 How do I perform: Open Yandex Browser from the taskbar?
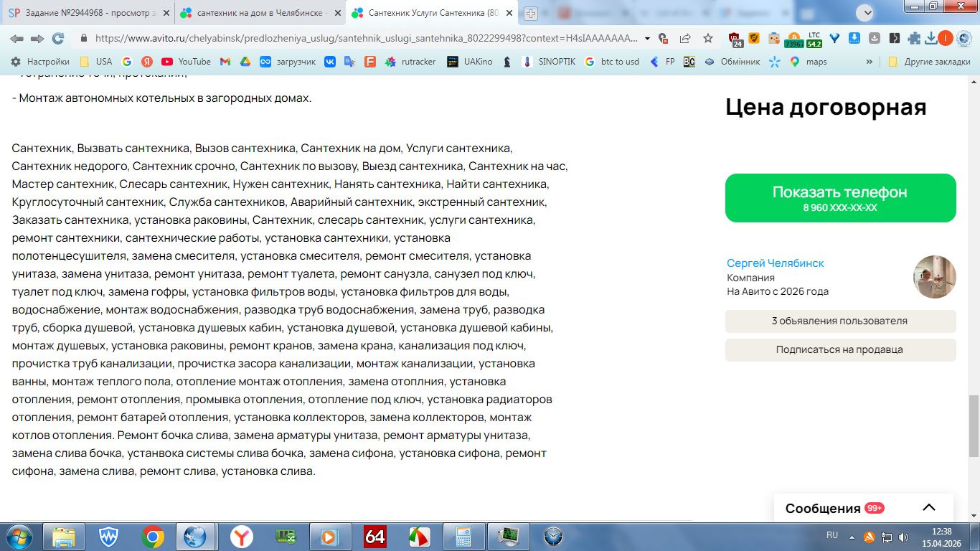tap(241, 536)
